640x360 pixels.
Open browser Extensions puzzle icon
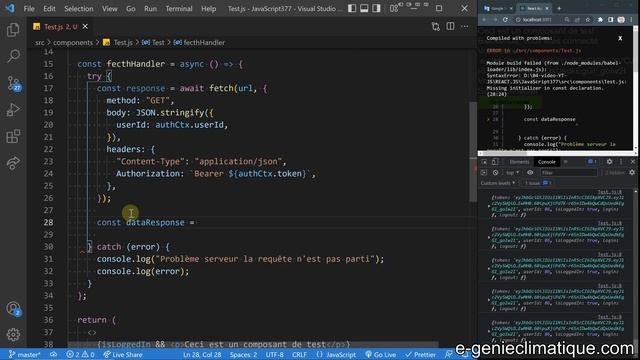(x=600, y=20)
